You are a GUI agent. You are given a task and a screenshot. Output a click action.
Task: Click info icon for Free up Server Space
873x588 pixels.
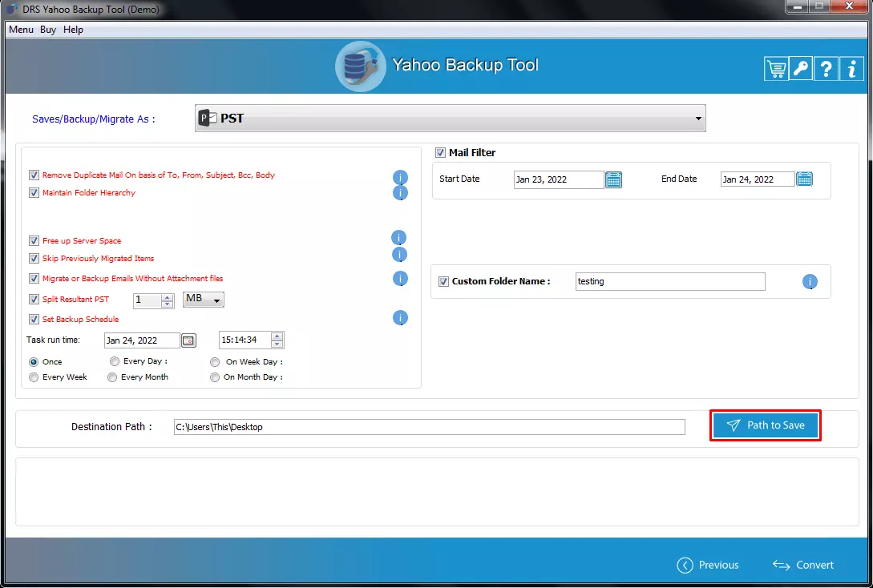pyautogui.click(x=398, y=238)
